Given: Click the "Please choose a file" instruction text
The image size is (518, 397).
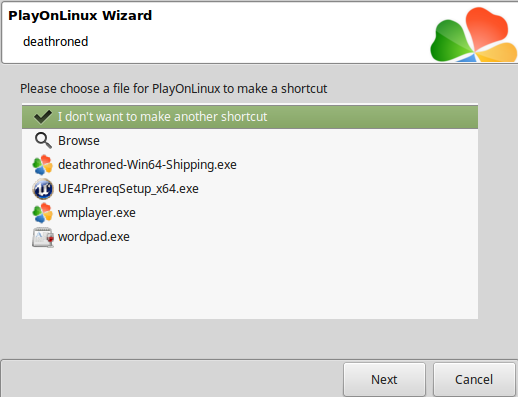Looking at the screenshot, I should click(x=174, y=89).
